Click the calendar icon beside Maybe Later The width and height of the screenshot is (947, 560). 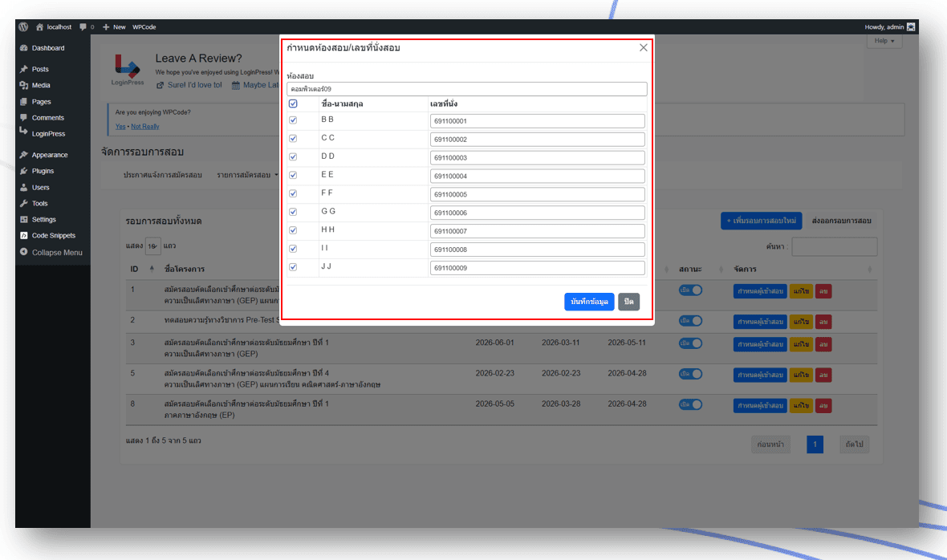pos(235,85)
